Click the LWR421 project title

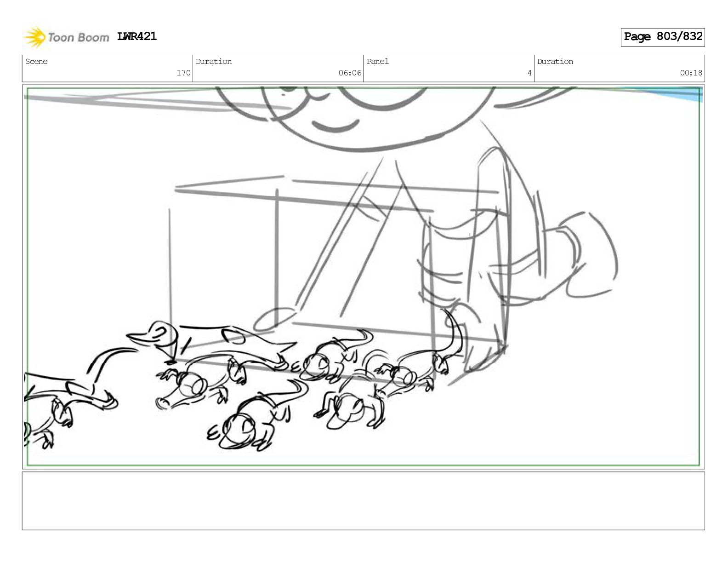[137, 36]
